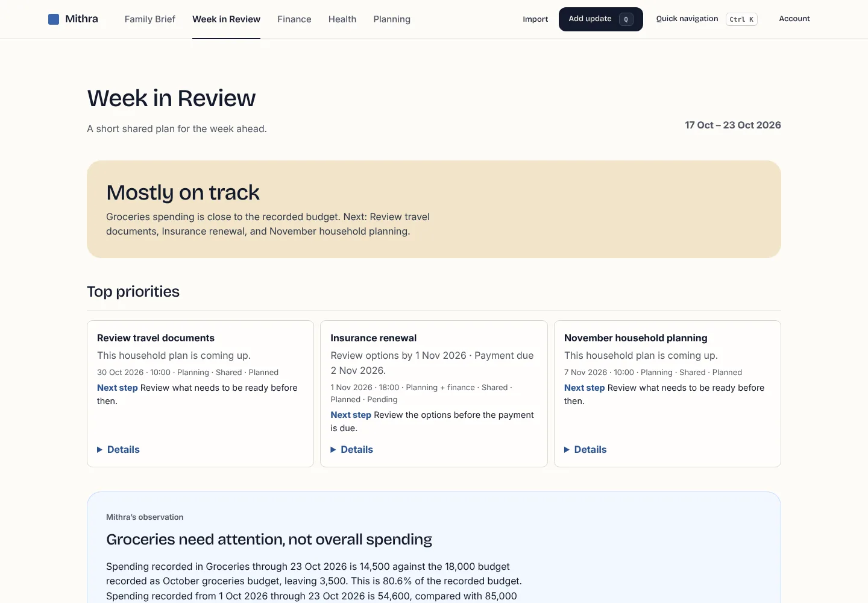Select the Week in Review tab
The width and height of the screenshot is (868, 603).
pyautogui.click(x=226, y=19)
